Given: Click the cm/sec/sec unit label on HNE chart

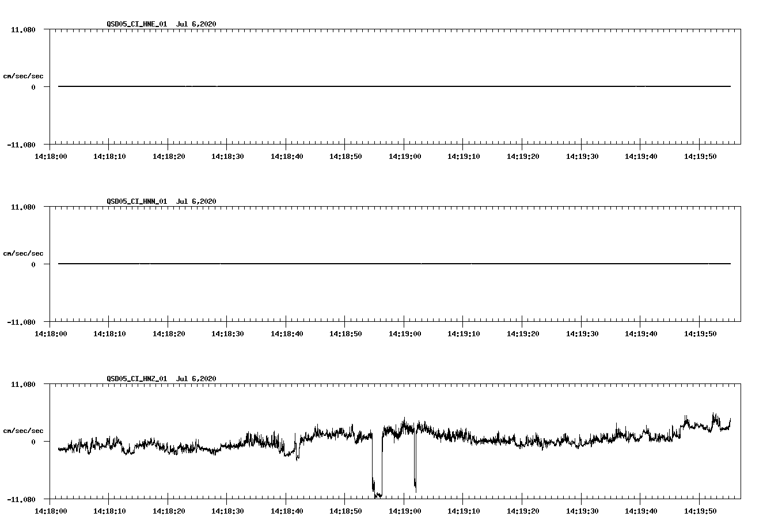Looking at the screenshot, I should 23,77.
